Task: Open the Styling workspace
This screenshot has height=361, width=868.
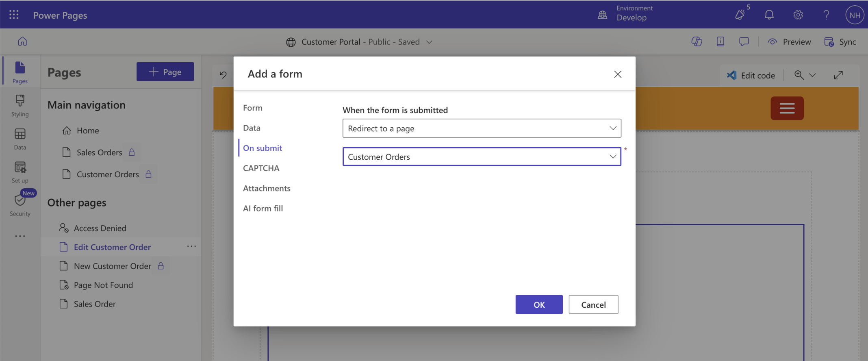Action: (20, 106)
